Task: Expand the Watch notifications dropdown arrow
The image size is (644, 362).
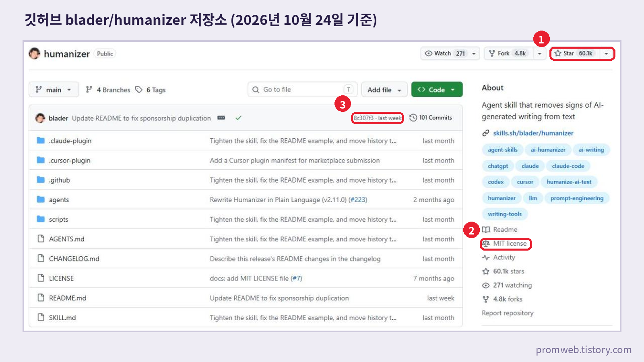Action: pos(474,53)
